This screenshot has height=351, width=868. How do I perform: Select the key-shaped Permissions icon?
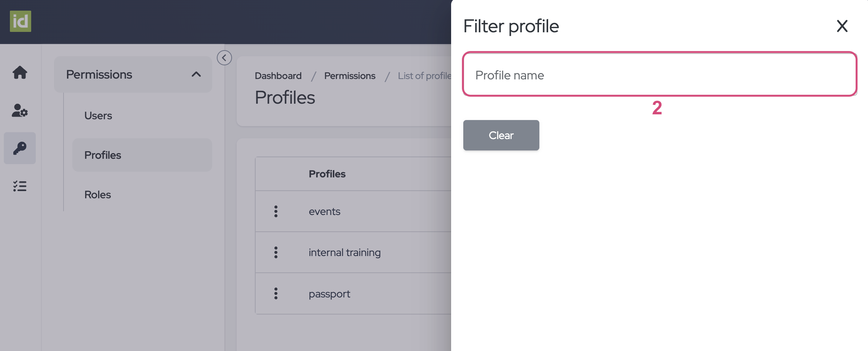coord(19,148)
